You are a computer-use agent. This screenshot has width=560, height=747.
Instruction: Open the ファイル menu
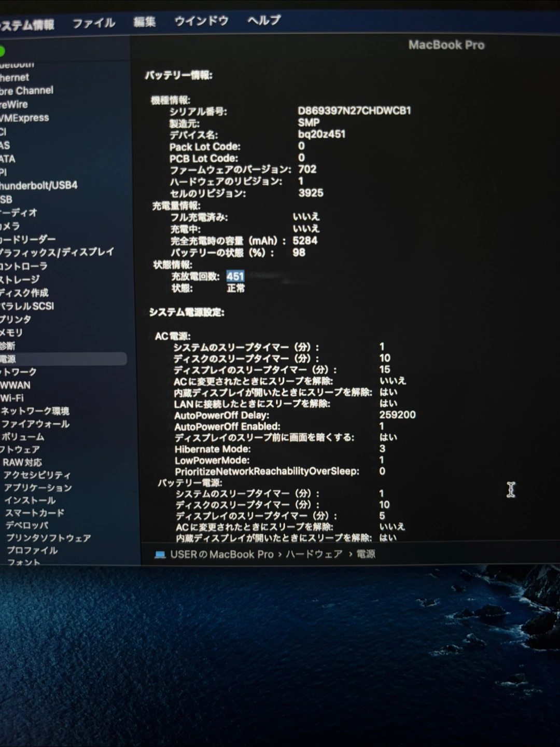93,23
